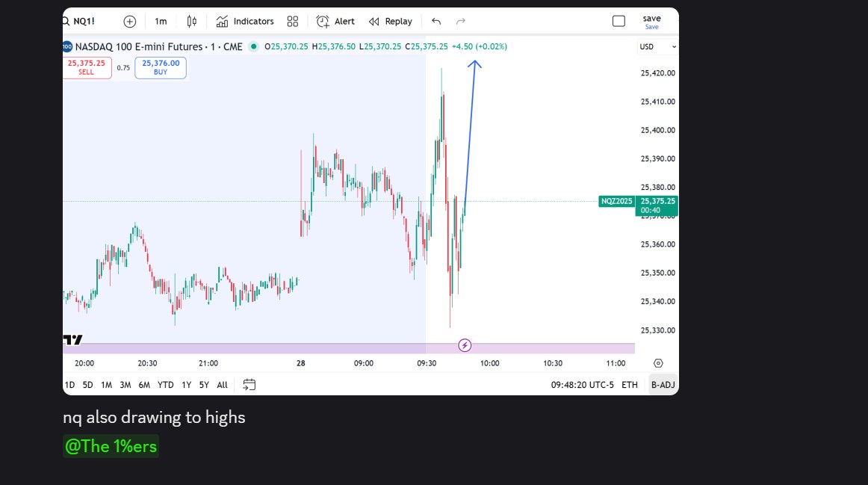Image resolution: width=868 pixels, height=485 pixels.
Task: Open indicator templates grid icon
Action: [x=293, y=22]
